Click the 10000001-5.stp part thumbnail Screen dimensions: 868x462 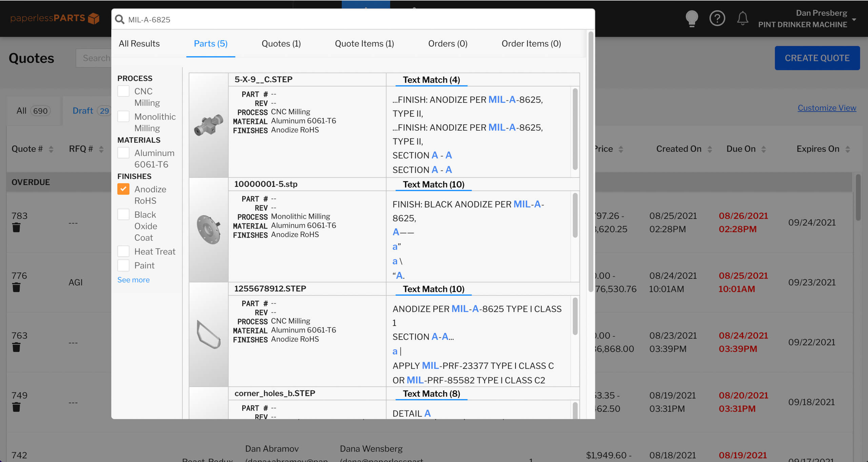pos(209,230)
